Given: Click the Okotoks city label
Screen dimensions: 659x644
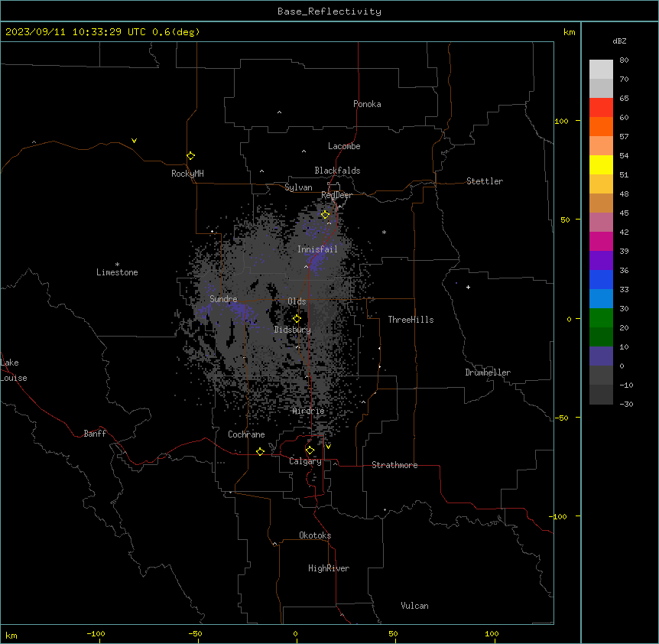Looking at the screenshot, I should pyautogui.click(x=315, y=535).
